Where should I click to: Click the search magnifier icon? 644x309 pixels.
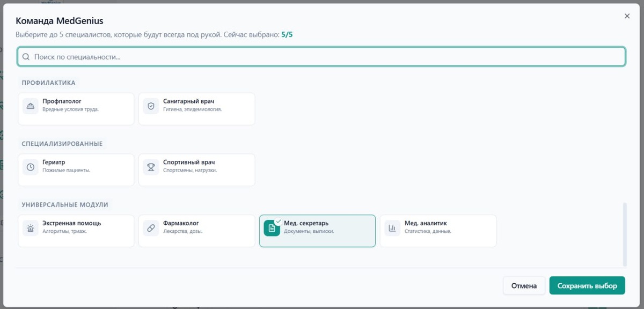[26, 57]
